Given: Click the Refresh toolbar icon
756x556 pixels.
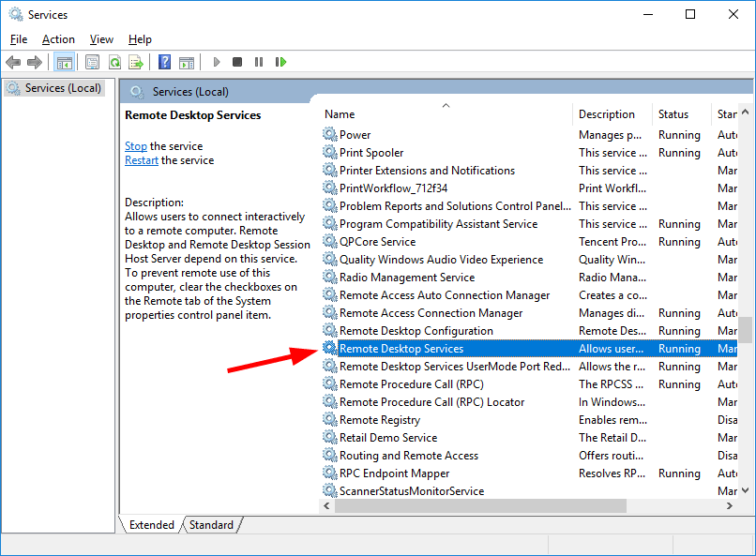Looking at the screenshot, I should coord(114,62).
